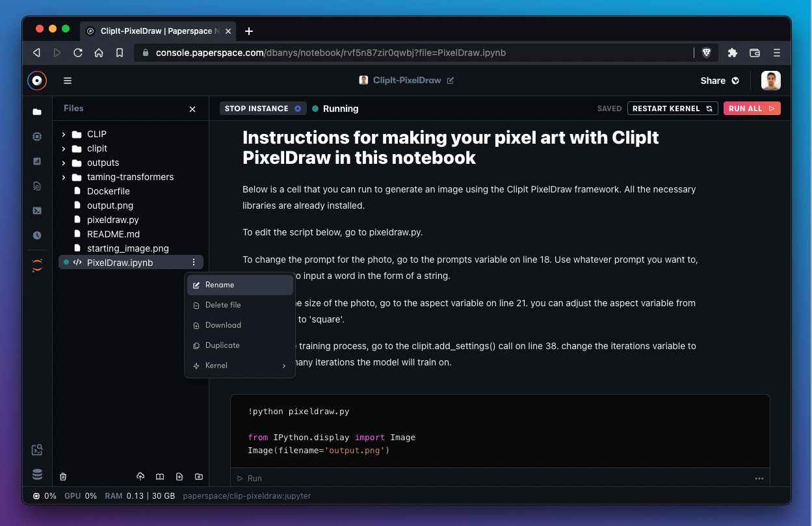Click the cell's three-dot options icon
This screenshot has height=526, width=812.
[x=759, y=479]
